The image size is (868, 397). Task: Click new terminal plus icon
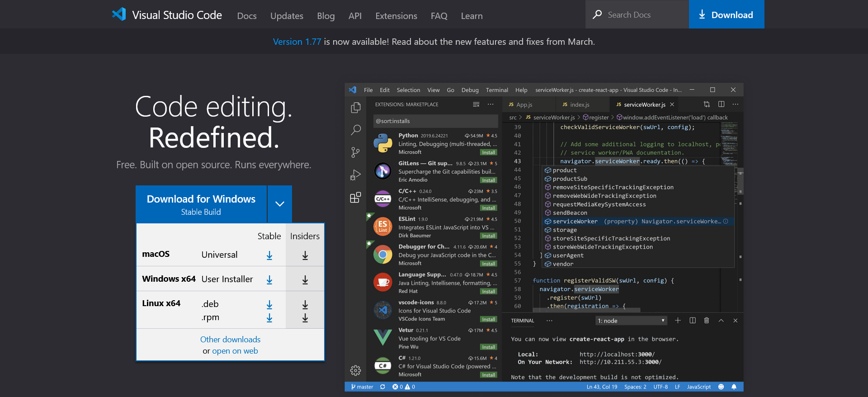(678, 321)
